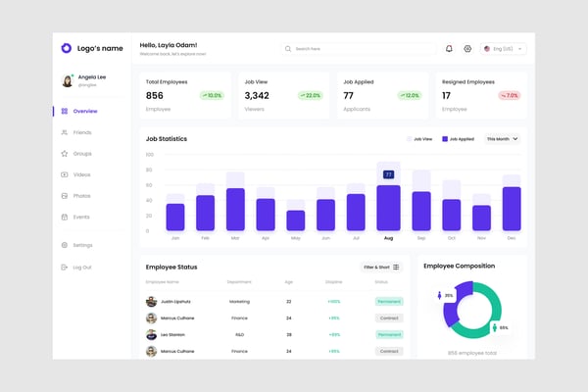Click the Mar bar in the chart
The height and width of the screenshot is (392, 588).
(235, 210)
